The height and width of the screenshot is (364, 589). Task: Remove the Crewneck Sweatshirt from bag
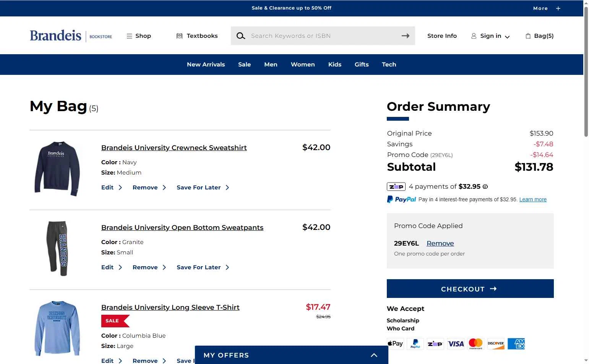pyautogui.click(x=149, y=188)
